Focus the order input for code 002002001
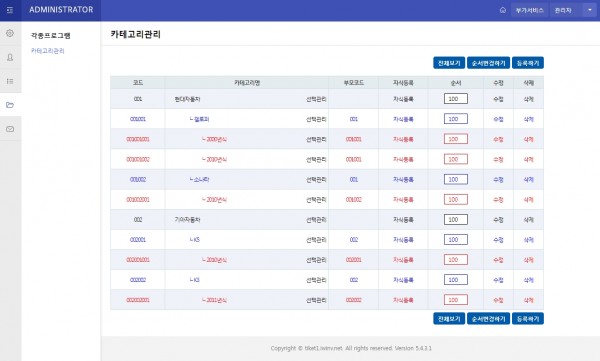The width and height of the screenshot is (600, 361). coord(456,300)
